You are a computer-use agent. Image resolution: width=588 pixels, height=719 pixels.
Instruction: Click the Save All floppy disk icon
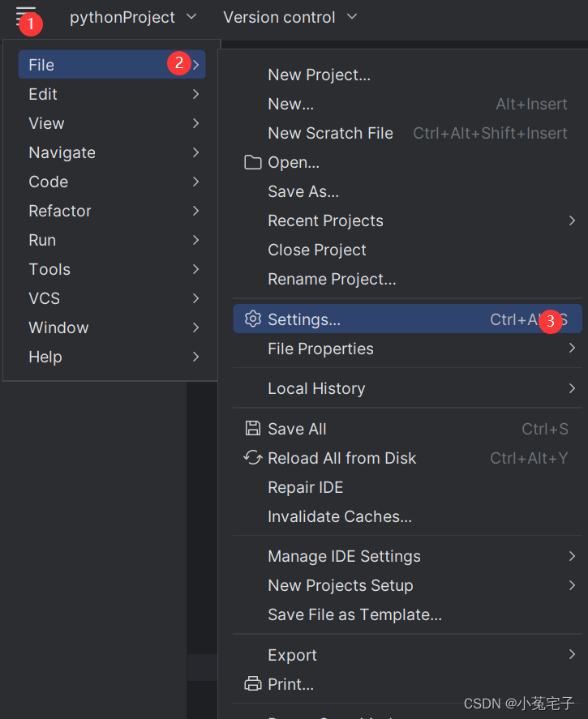click(x=253, y=429)
